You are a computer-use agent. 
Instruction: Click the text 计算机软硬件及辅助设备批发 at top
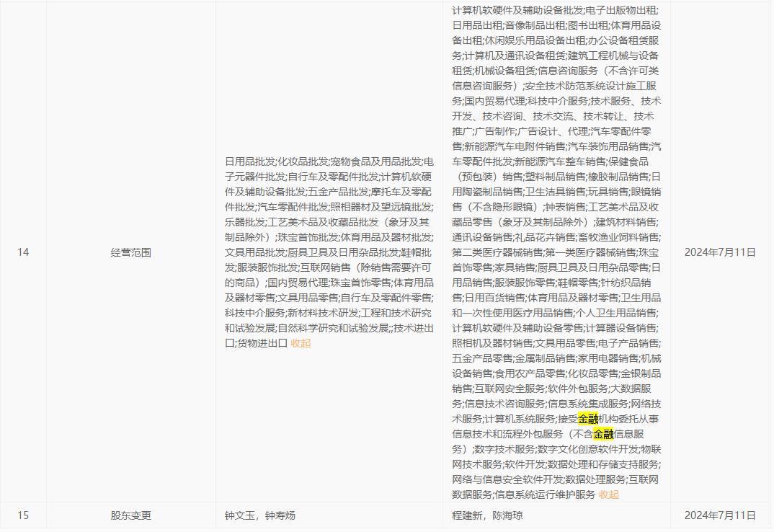(517, 10)
